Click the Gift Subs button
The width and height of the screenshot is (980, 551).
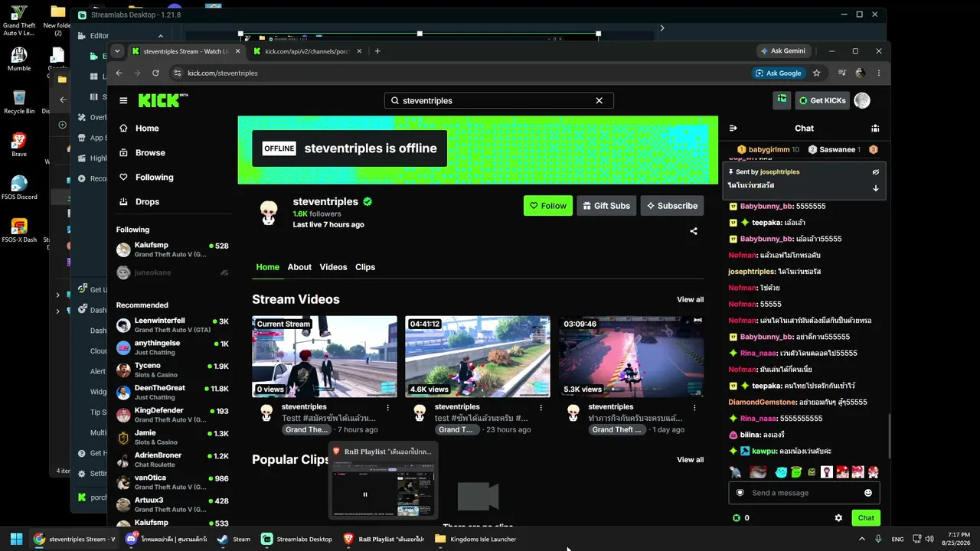pos(606,205)
